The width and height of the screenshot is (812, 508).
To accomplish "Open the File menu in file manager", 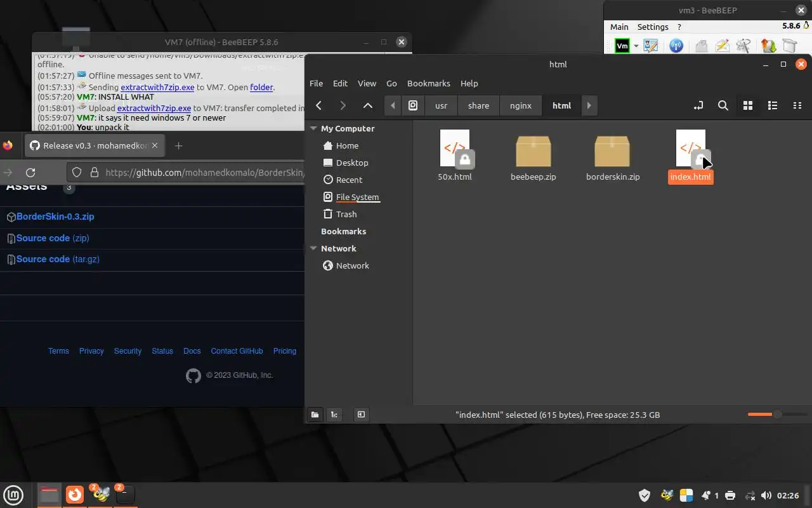I will (316, 83).
